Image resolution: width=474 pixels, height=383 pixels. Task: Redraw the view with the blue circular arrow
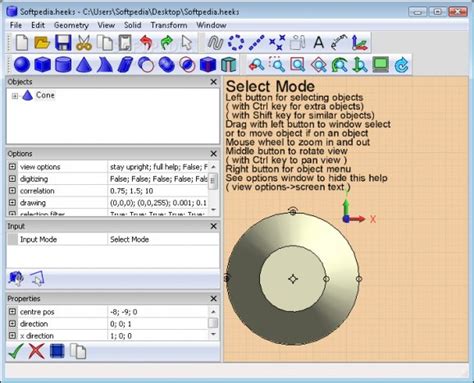pos(401,64)
